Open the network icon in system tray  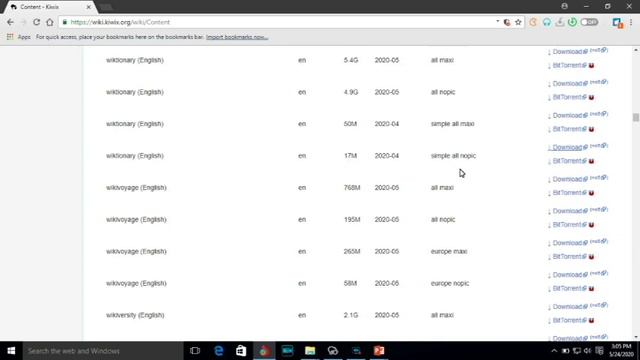coord(577,351)
